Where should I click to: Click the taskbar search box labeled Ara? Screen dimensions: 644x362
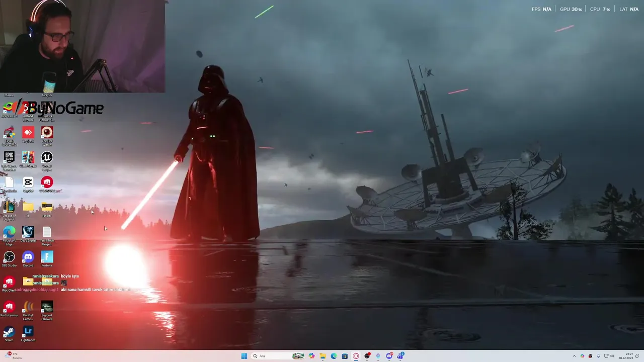tap(278, 356)
